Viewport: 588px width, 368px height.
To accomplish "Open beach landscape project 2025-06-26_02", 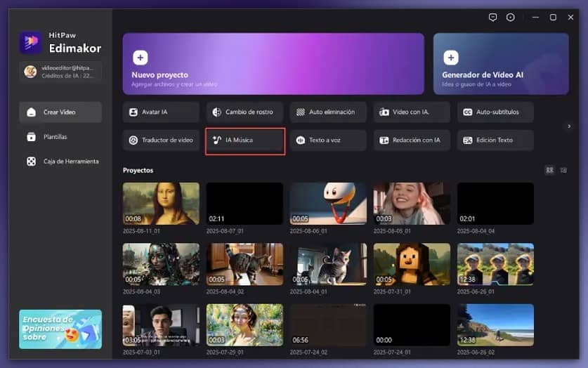I will pyautogui.click(x=495, y=325).
